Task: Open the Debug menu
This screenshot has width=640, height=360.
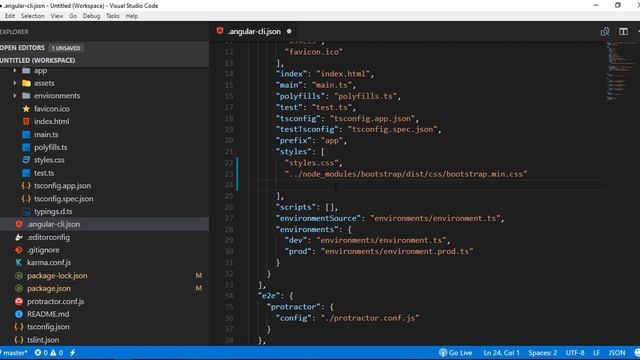Action: (x=91, y=16)
